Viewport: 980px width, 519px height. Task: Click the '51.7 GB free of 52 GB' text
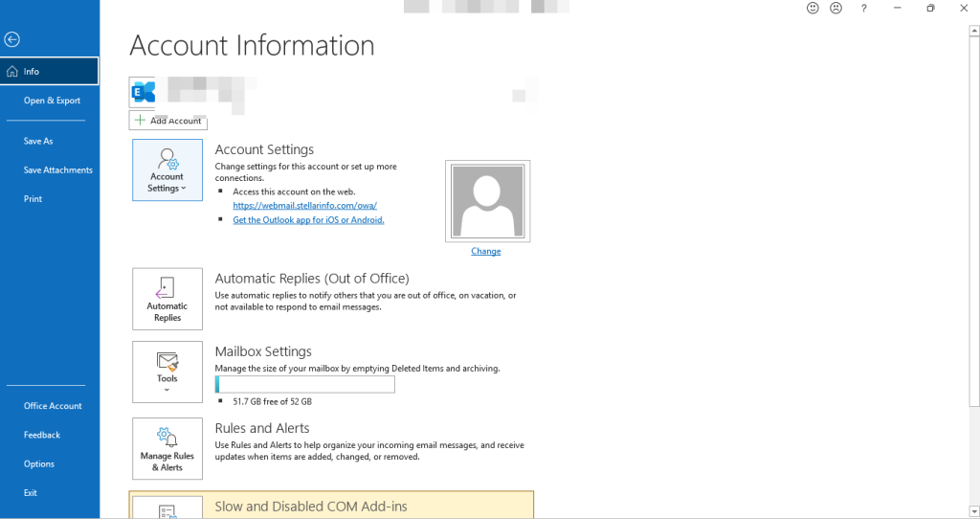[x=273, y=401]
